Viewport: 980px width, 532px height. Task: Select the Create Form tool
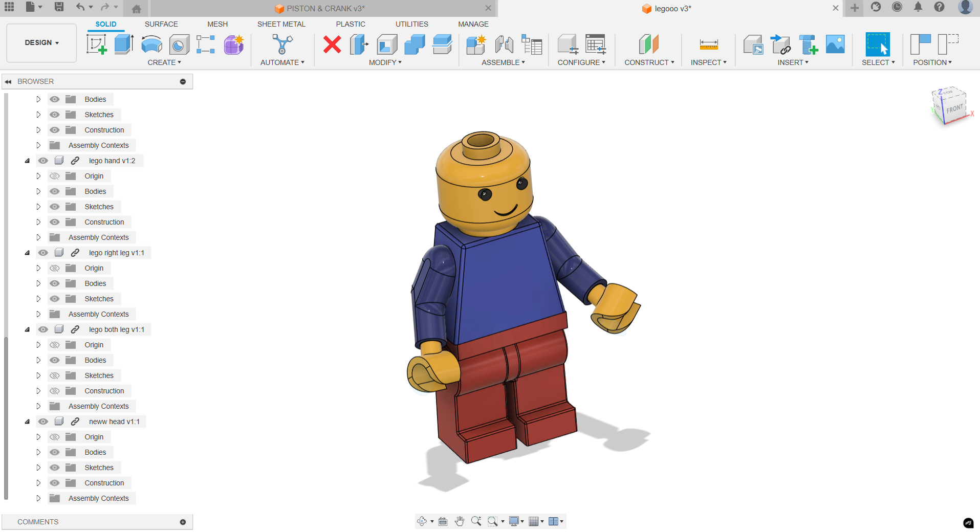coord(234,45)
